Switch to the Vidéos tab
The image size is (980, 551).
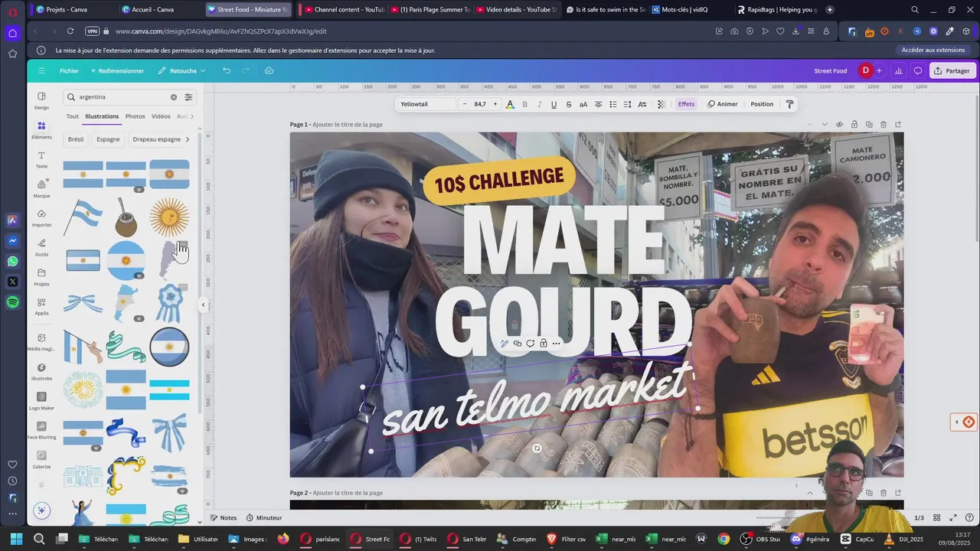pos(161,116)
